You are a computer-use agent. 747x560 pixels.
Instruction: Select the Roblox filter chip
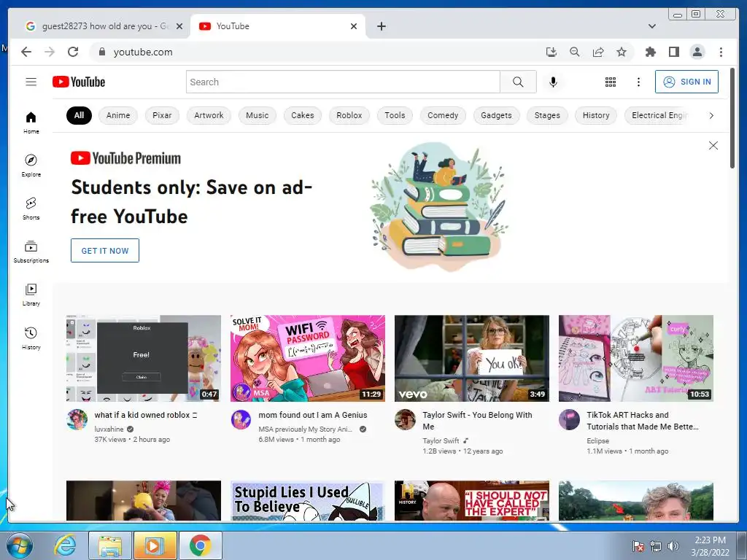349,115
